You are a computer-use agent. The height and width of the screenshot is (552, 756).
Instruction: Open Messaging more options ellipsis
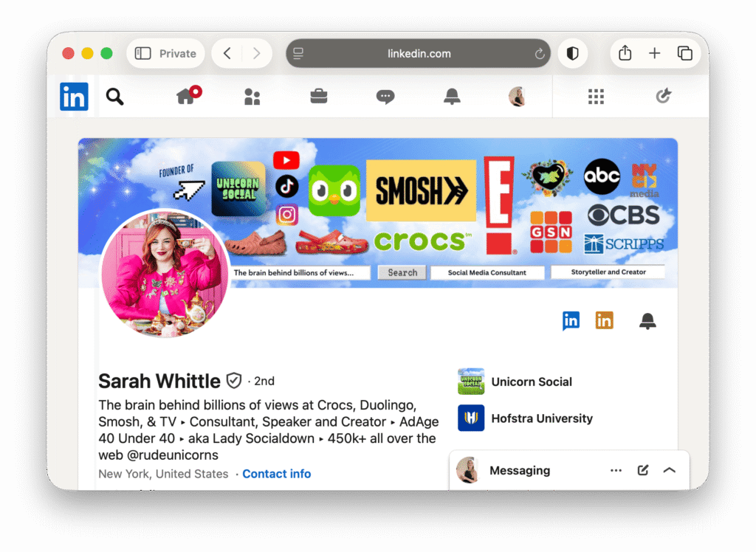click(616, 471)
